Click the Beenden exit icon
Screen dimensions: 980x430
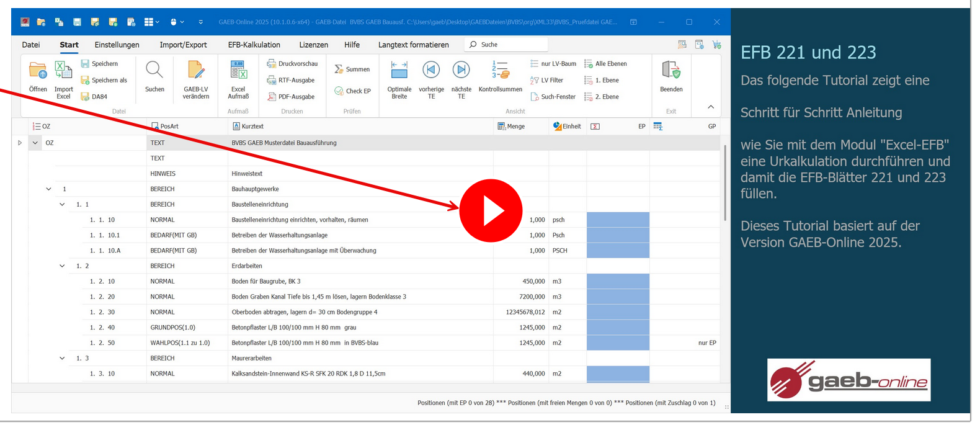671,71
